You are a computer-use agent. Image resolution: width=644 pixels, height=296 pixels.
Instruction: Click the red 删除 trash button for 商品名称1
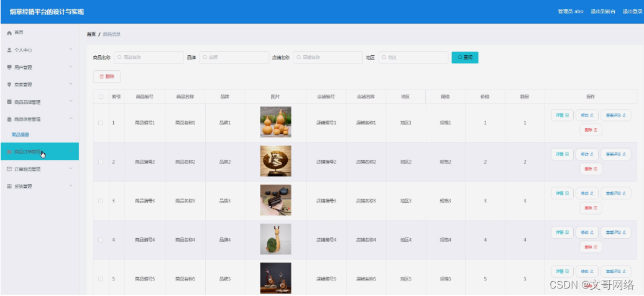(x=591, y=130)
